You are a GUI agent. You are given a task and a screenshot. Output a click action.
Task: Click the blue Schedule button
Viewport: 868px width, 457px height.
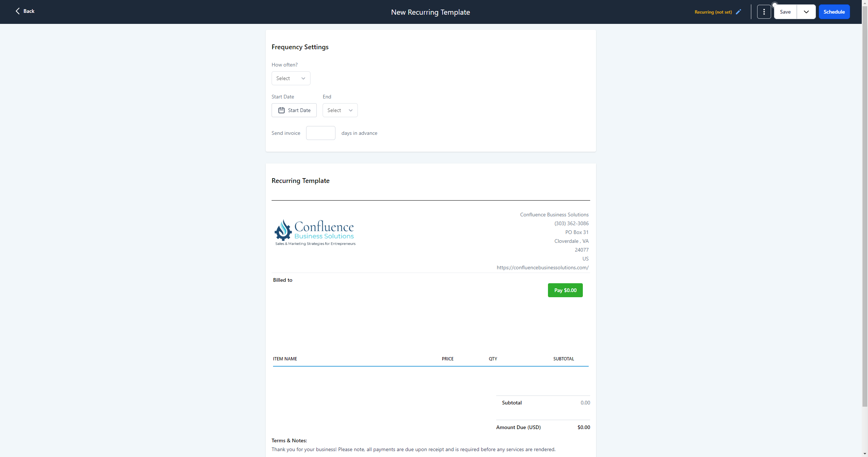(834, 12)
